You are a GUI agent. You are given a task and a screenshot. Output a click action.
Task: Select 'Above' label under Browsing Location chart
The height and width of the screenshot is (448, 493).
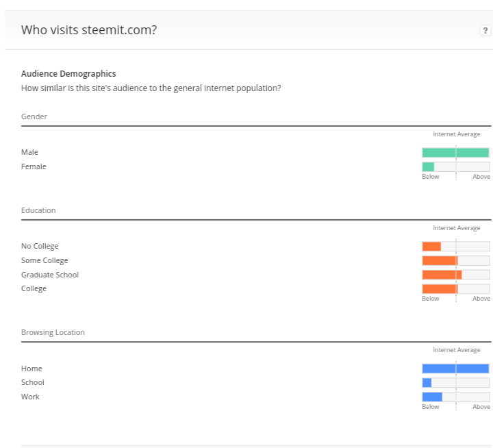481,407
